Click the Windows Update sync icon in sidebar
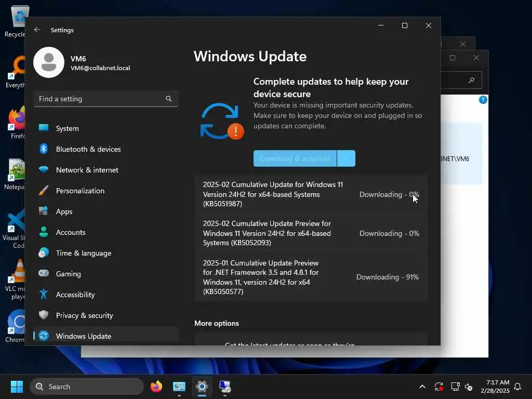This screenshot has width=532, height=399. click(x=44, y=336)
